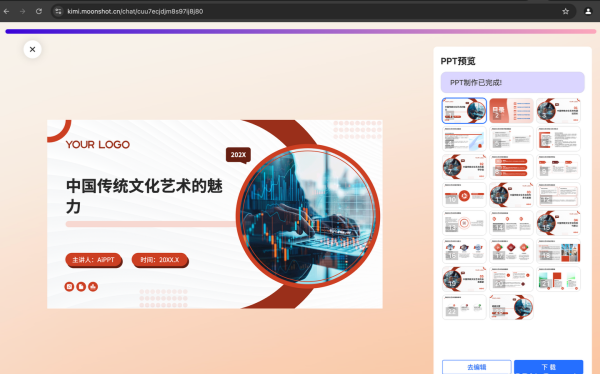Viewport: 600px width, 374px height.
Task: Pick slide thumbnail 18
Action: point(558,251)
